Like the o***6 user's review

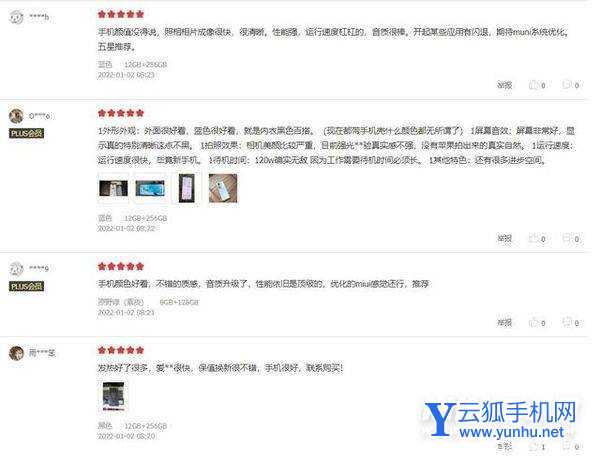(533, 238)
